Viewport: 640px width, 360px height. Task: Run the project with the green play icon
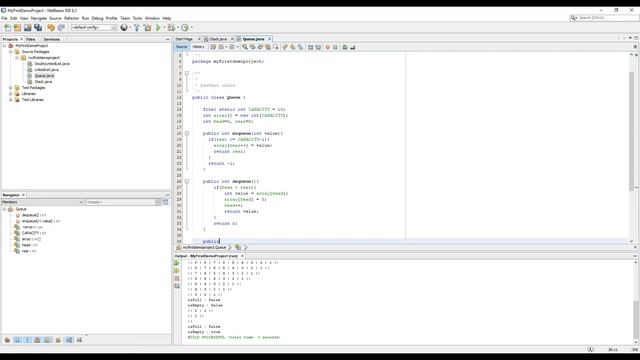tap(158, 27)
